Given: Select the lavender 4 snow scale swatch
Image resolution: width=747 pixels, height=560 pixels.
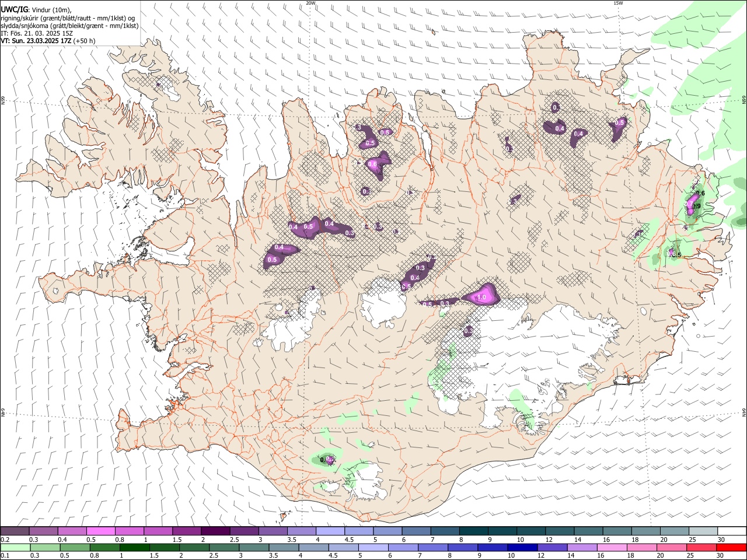Looking at the screenshot, I should [x=330, y=531].
